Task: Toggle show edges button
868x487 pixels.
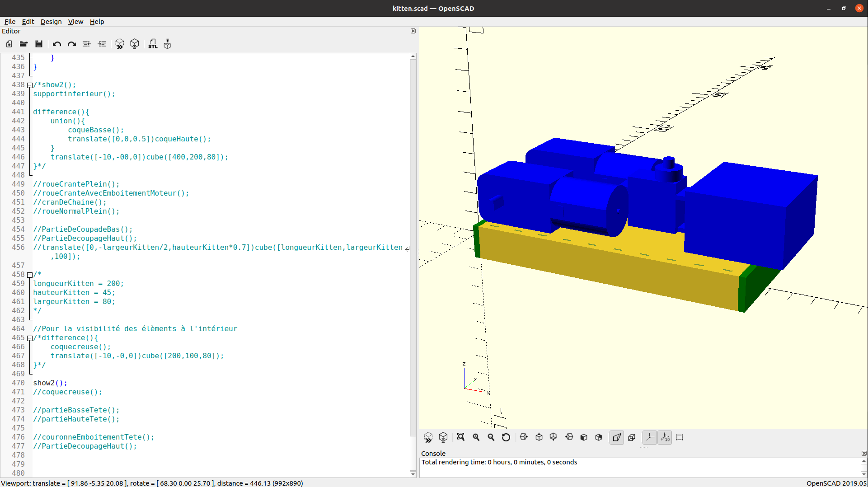Action: tap(680, 437)
